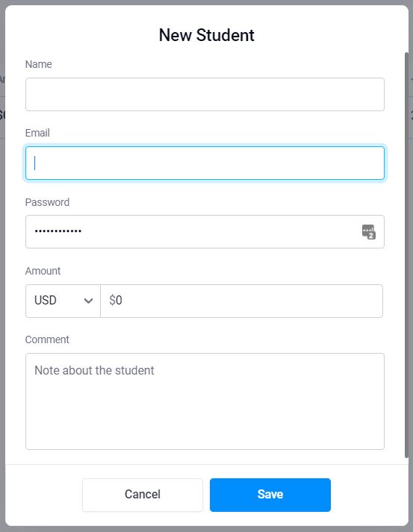Click the dimmed backdrop outside the dialog
The width and height of the screenshot is (413, 532).
tap(2, 272)
